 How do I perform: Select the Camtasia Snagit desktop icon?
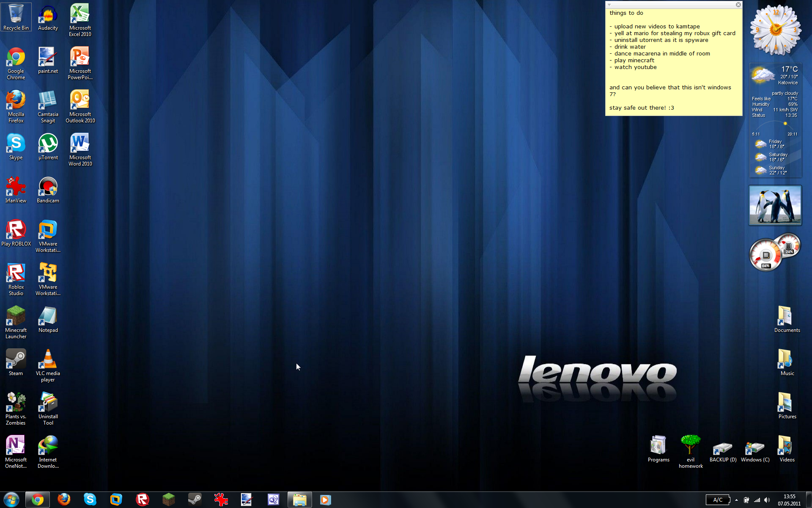click(48, 106)
